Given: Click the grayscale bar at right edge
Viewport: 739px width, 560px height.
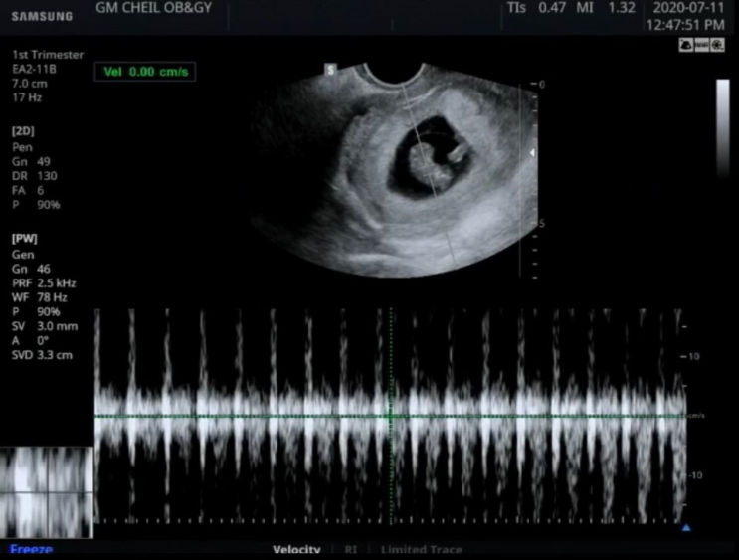Looking at the screenshot, I should [x=722, y=127].
